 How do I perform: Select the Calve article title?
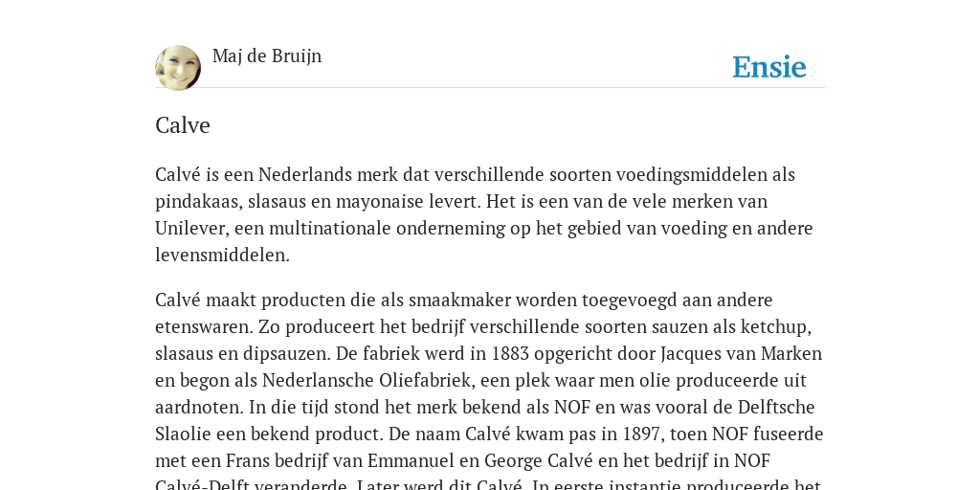pyautogui.click(x=183, y=125)
